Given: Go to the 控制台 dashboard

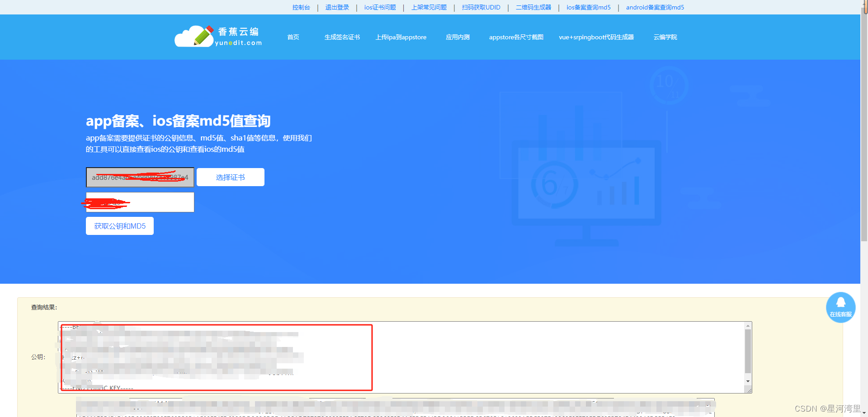Looking at the screenshot, I should pyautogui.click(x=301, y=7).
